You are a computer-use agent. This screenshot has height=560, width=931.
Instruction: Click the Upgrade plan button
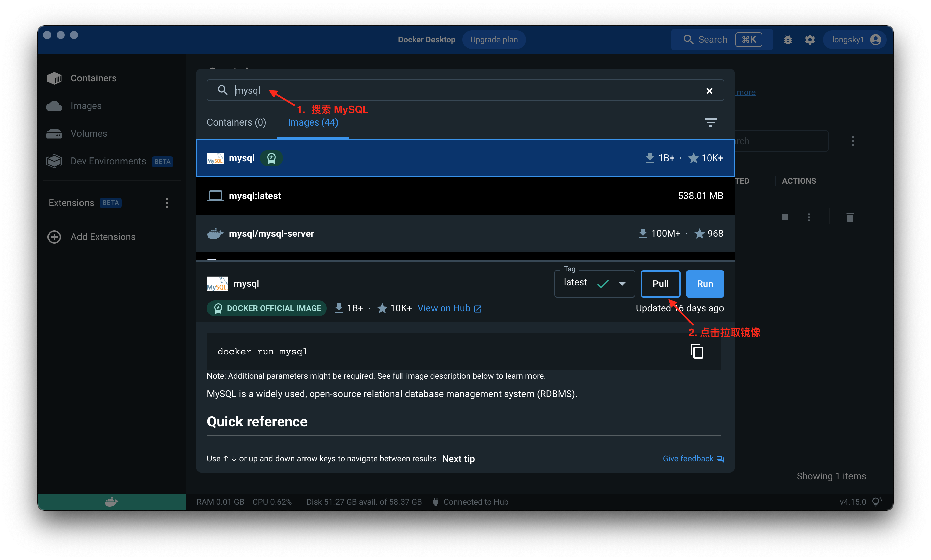(494, 40)
